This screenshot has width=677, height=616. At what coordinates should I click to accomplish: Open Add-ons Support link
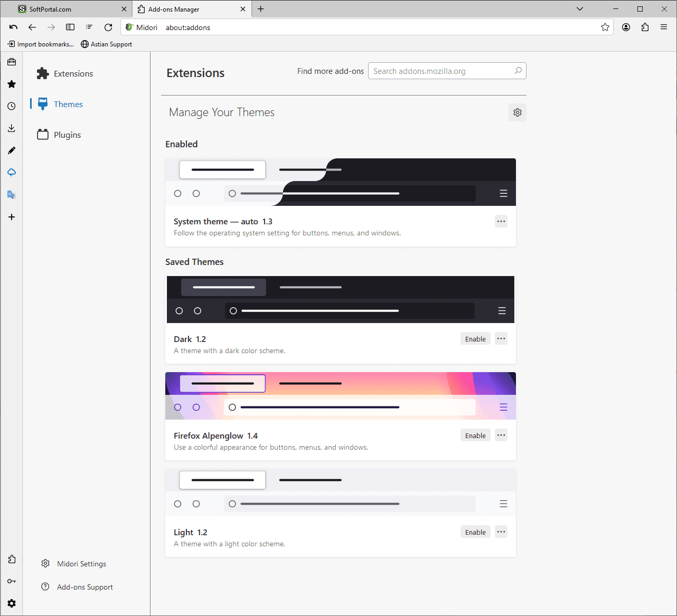coord(77,587)
